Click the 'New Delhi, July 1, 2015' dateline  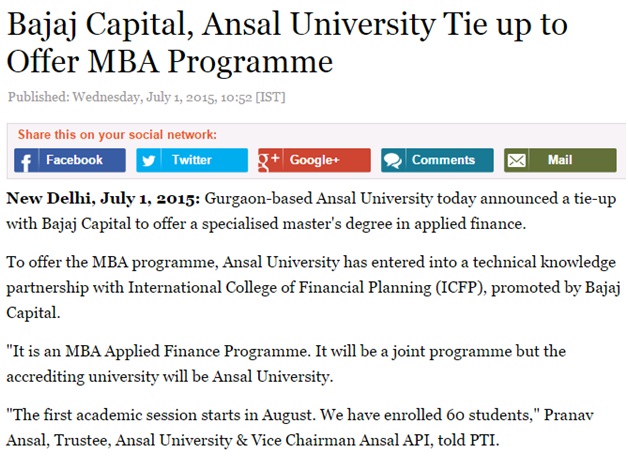click(103, 198)
